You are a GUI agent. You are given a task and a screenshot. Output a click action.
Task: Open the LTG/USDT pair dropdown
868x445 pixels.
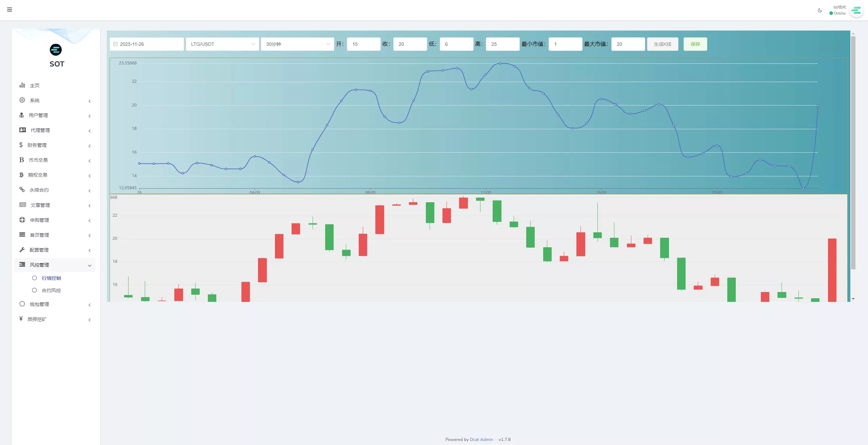click(x=222, y=44)
